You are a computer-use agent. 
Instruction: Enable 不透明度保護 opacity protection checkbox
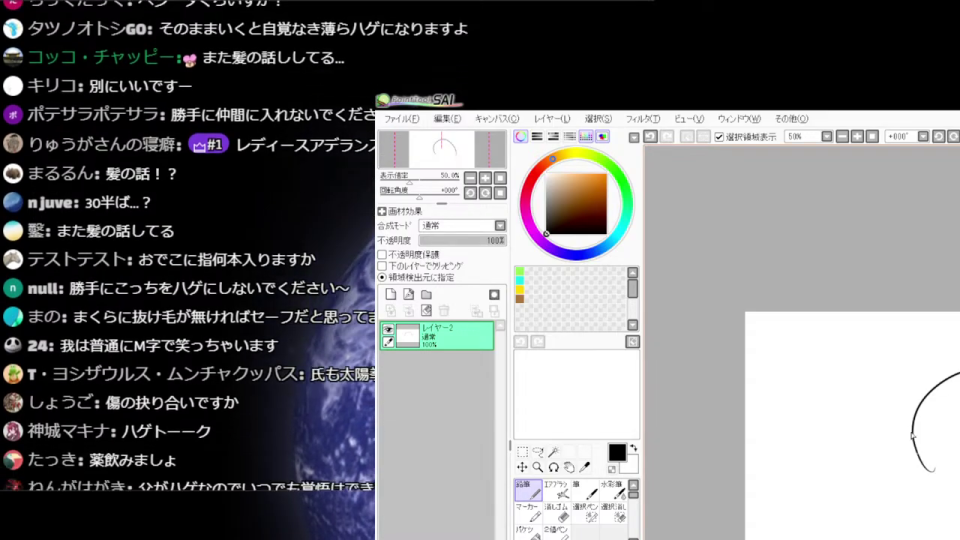382,254
